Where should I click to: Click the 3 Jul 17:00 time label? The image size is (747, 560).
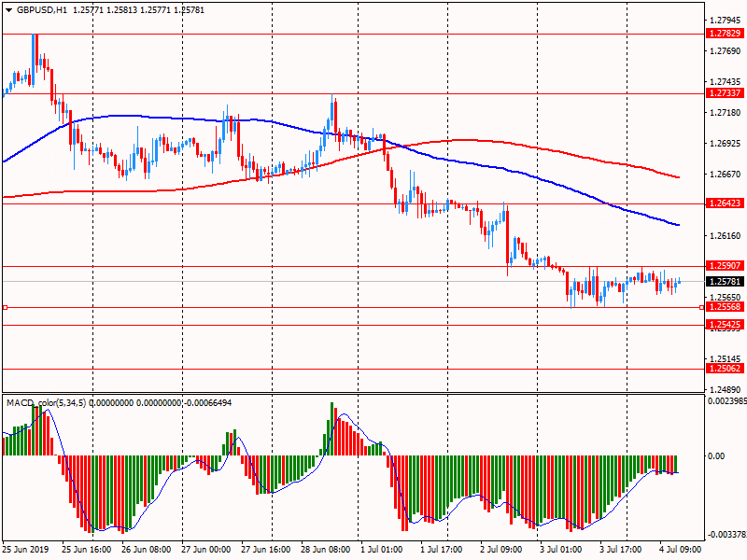621,549
